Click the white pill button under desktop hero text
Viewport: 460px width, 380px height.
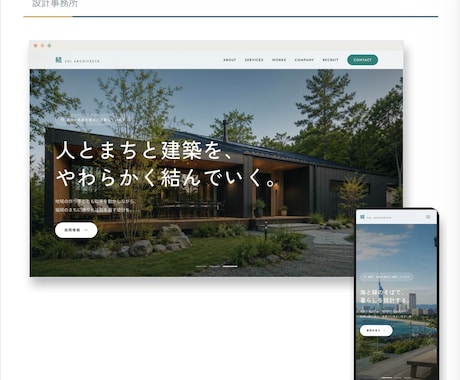pos(76,230)
